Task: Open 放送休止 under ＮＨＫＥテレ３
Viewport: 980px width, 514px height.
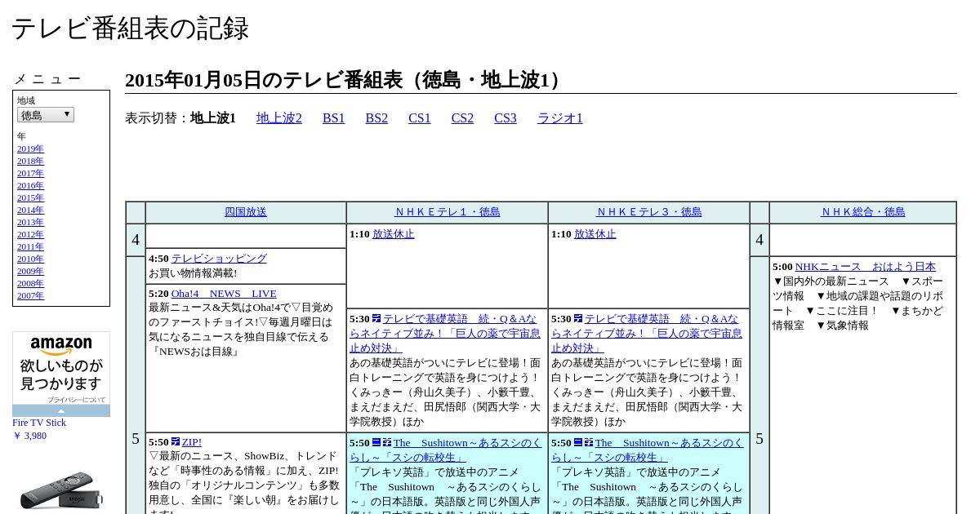Action: click(x=595, y=234)
